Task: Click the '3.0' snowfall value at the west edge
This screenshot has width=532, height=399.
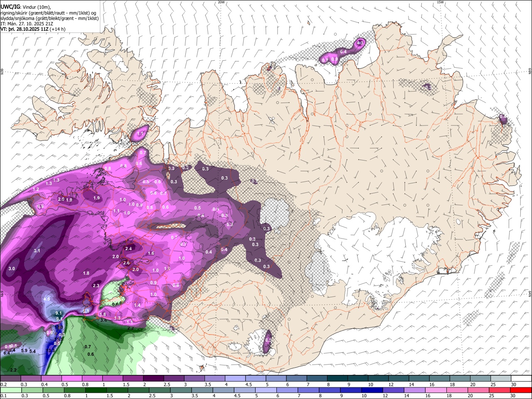Action: click(x=12, y=269)
